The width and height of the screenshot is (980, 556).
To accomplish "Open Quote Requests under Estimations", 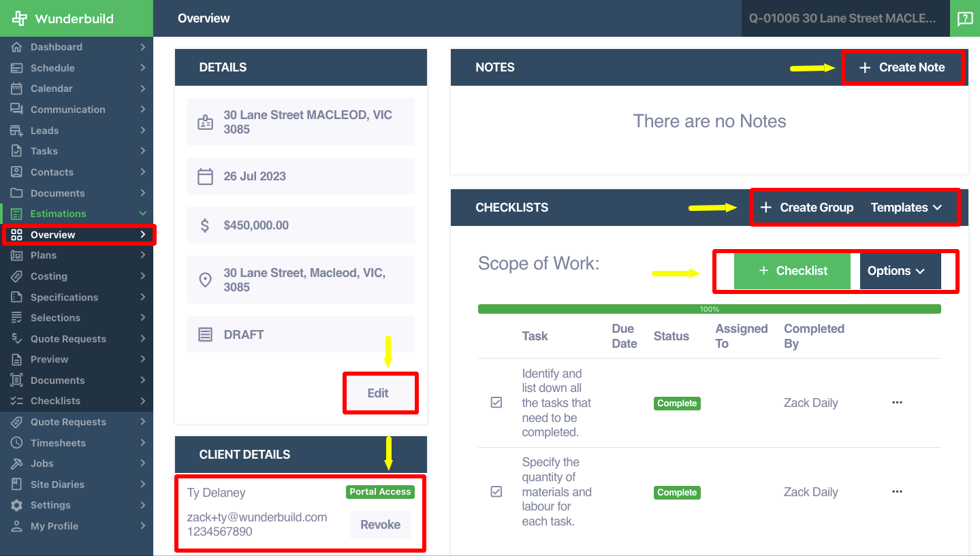I will pos(76,339).
